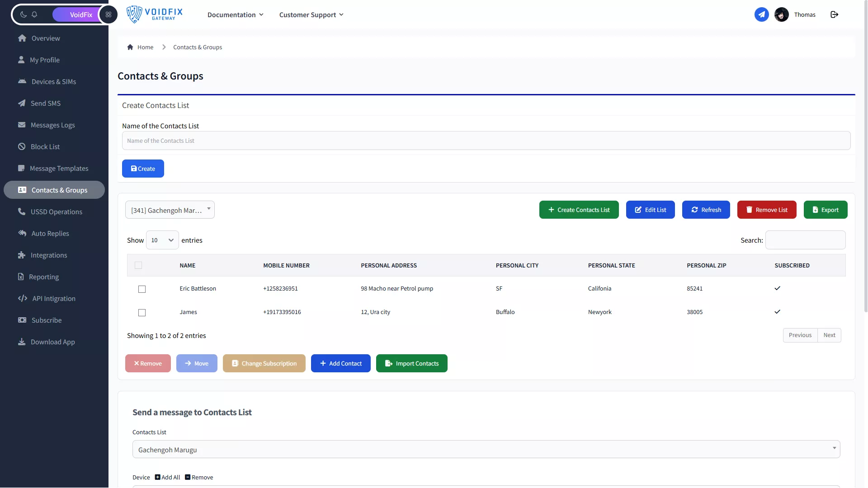The width and height of the screenshot is (868, 488).
Task: Open the Gachengoh contacts list dropdown
Action: 170,210
